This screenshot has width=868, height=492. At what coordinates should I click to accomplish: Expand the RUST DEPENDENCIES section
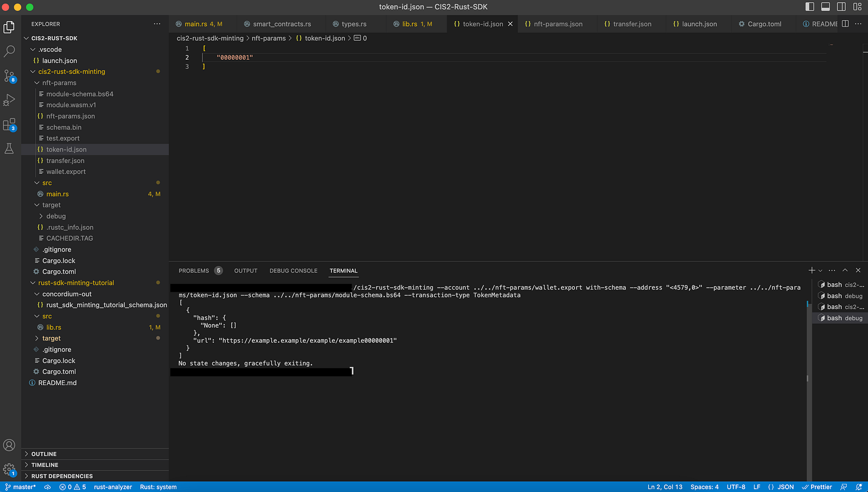click(95, 476)
